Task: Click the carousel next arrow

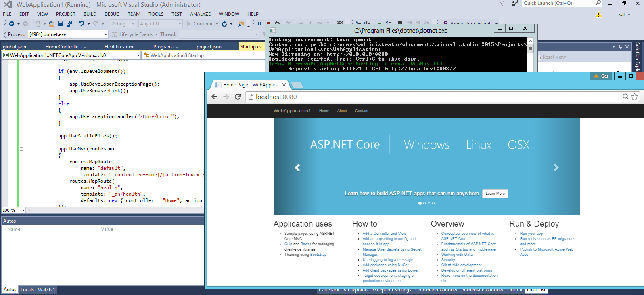Action: tap(556, 167)
